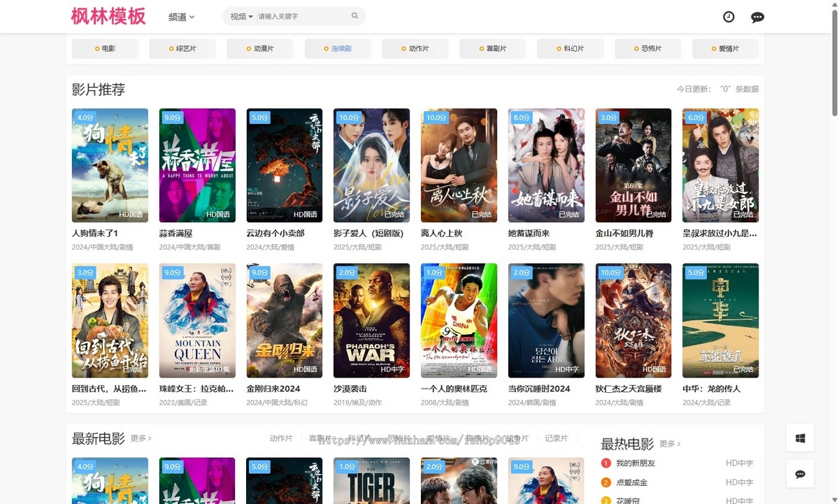This screenshot has height=504, width=839.
Task: Select the 恐怖片 category in top bar
Action: pyautogui.click(x=648, y=49)
